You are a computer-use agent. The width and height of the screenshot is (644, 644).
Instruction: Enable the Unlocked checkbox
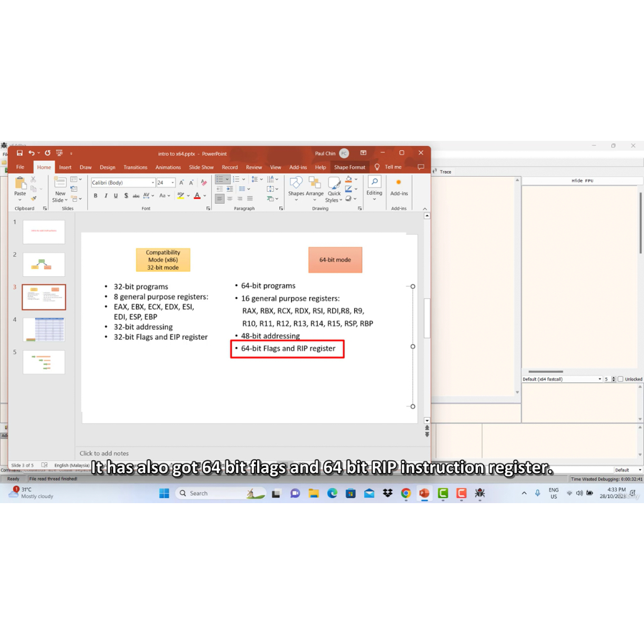click(x=621, y=379)
